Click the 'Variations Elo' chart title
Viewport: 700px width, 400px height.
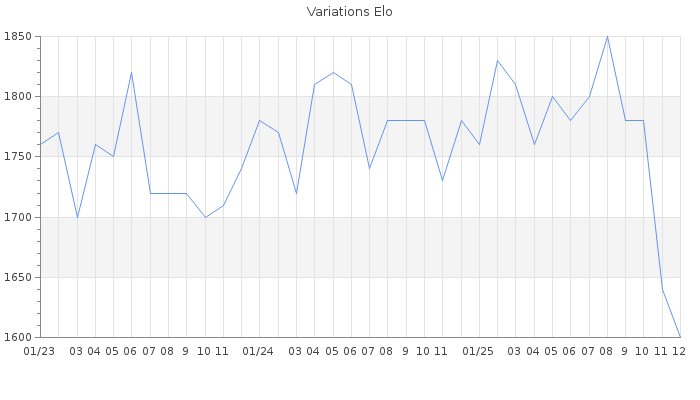[349, 12]
